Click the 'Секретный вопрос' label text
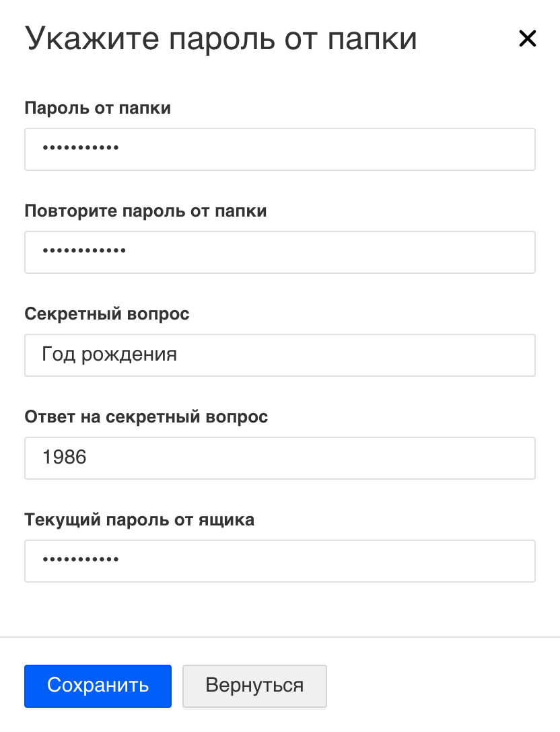Viewport: 560px width, 732px height. pyautogui.click(x=107, y=314)
